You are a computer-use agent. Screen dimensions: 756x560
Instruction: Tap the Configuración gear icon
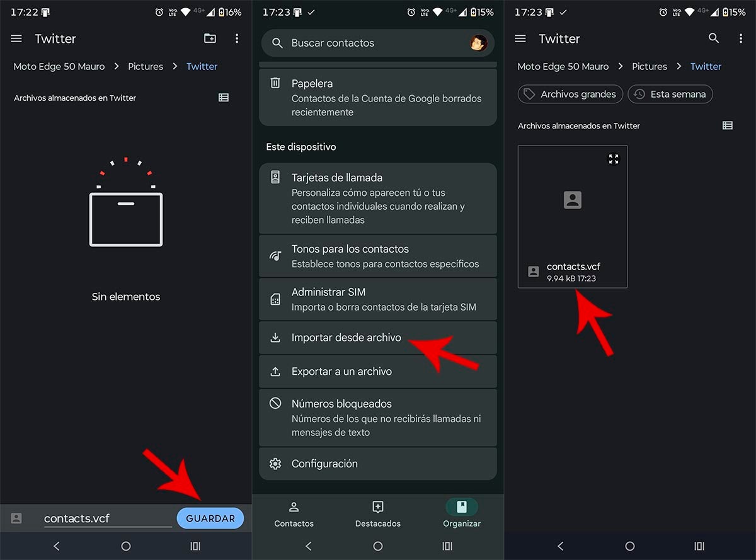(275, 464)
